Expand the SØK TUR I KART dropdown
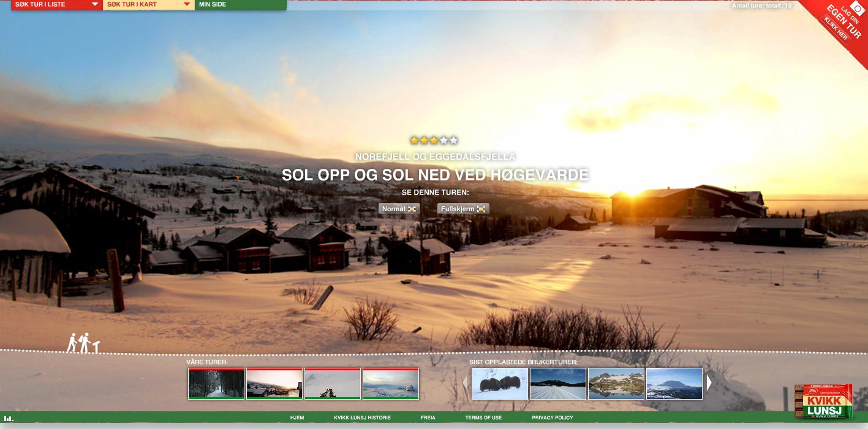The image size is (868, 429). click(x=149, y=4)
